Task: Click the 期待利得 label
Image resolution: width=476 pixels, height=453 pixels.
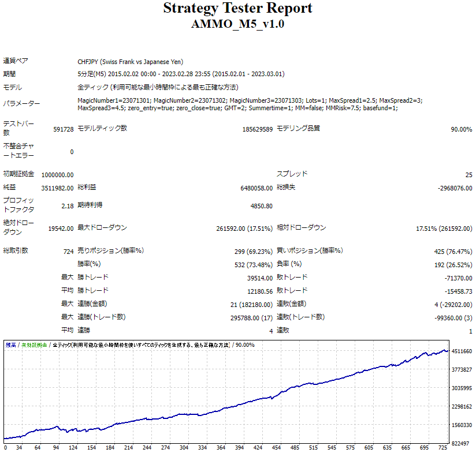Action: coord(90,205)
